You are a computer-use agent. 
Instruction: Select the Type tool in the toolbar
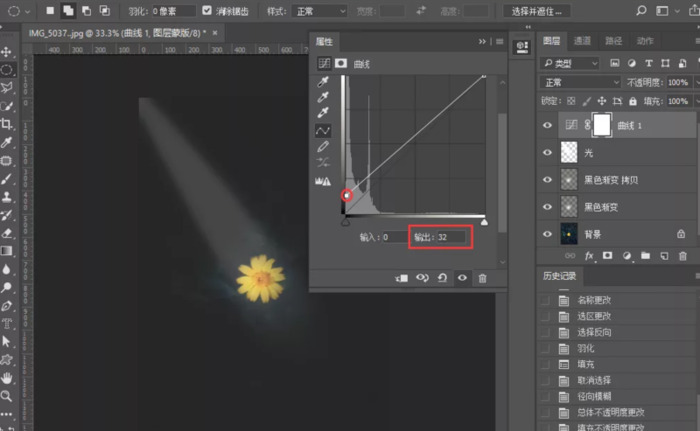7,324
